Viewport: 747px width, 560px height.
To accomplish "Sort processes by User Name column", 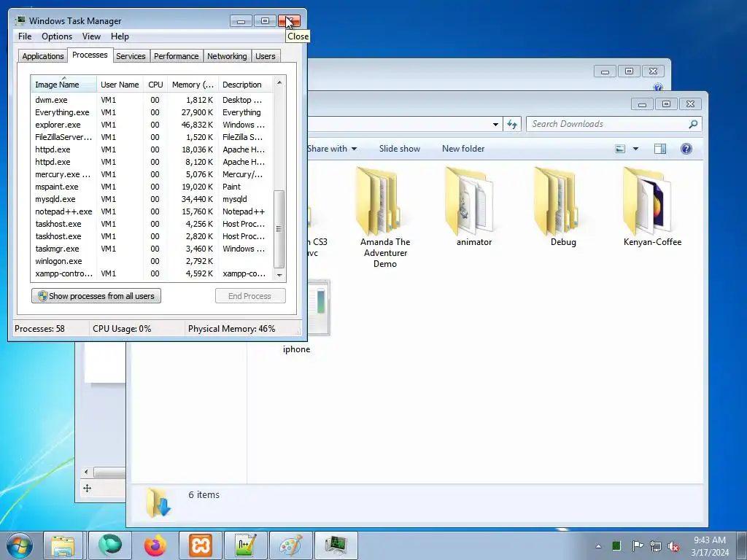I will pyautogui.click(x=120, y=85).
